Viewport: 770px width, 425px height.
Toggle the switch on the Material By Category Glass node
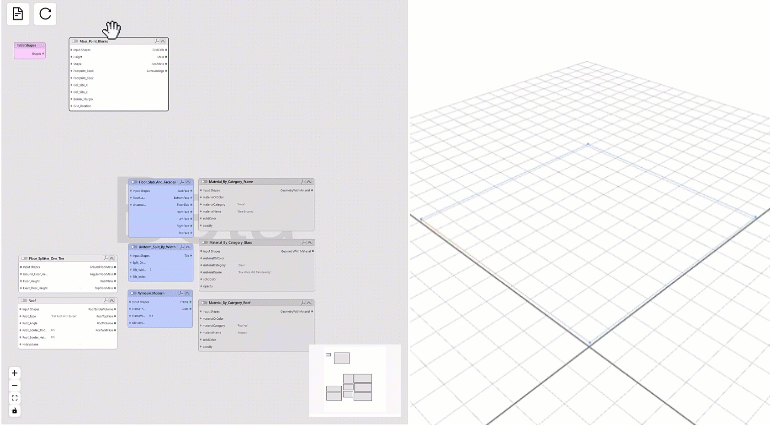tap(204, 243)
